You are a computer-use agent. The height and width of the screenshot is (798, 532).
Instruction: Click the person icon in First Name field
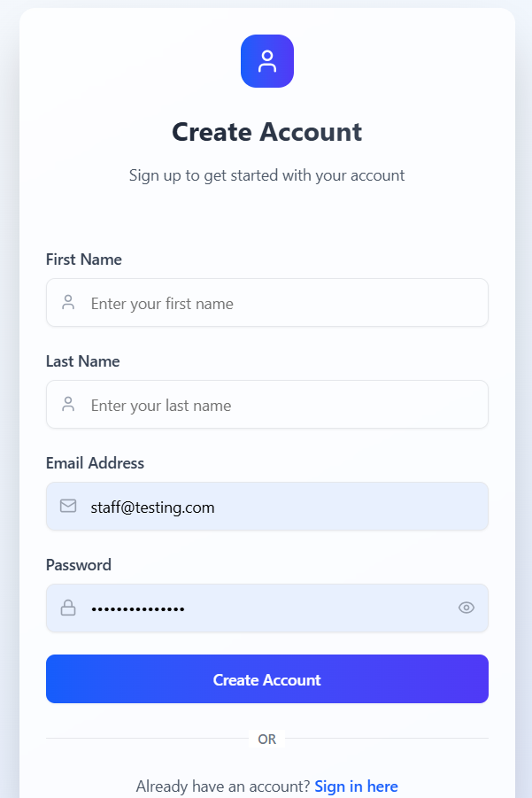point(68,303)
